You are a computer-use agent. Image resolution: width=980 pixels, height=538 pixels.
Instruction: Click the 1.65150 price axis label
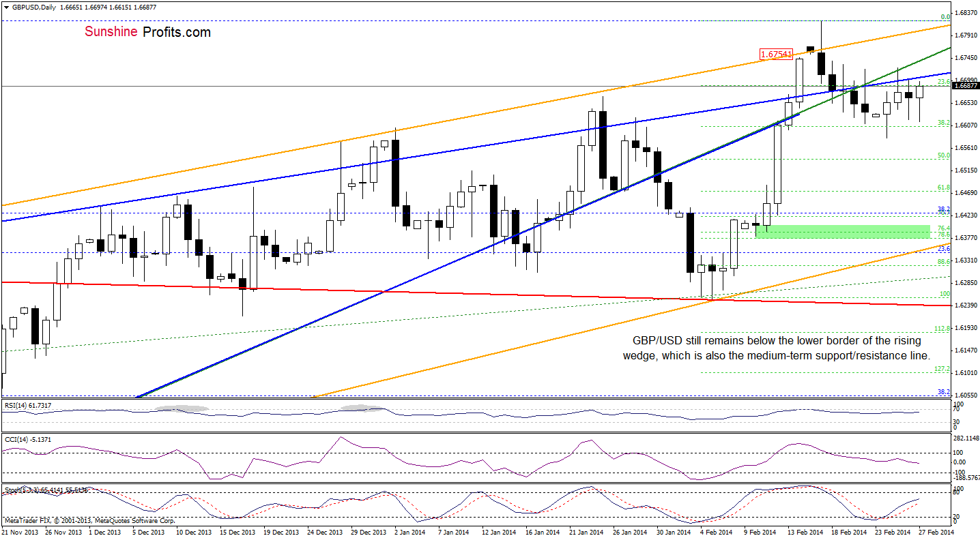(x=966, y=170)
